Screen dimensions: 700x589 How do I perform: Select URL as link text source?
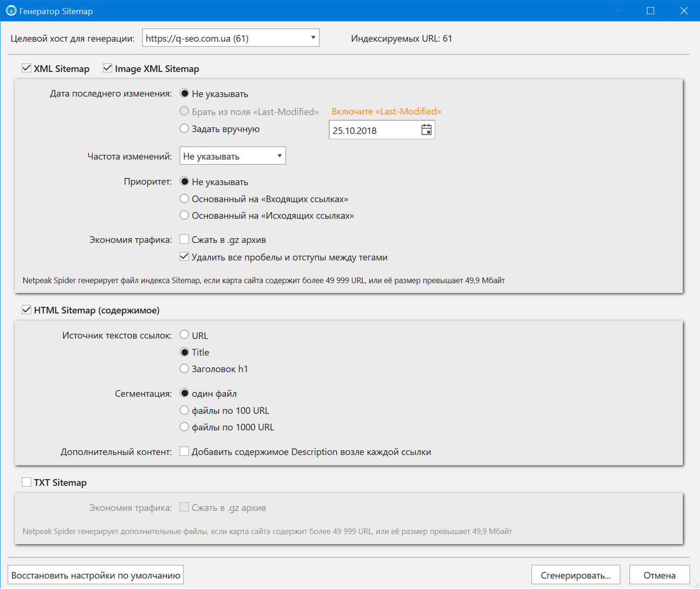[184, 335]
